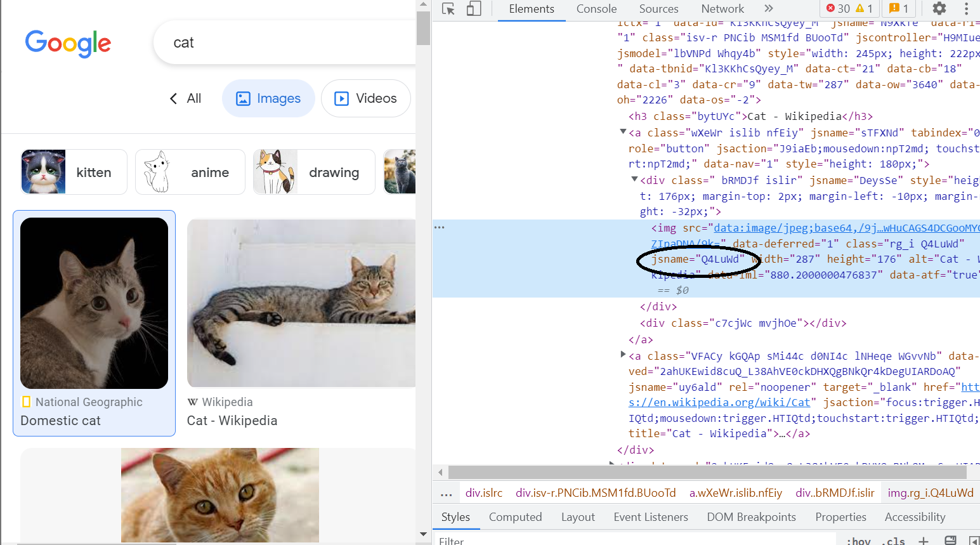Open the DOM Breakpoints pane tab

(x=751, y=517)
